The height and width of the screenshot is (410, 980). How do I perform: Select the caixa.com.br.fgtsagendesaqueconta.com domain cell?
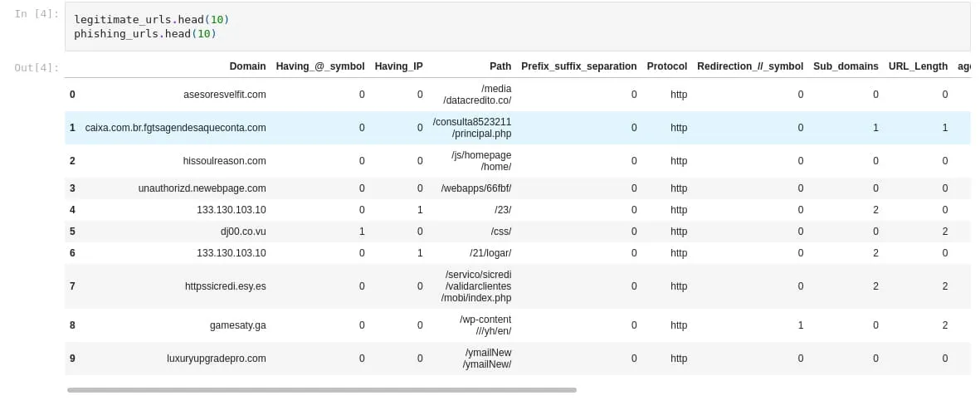175,128
